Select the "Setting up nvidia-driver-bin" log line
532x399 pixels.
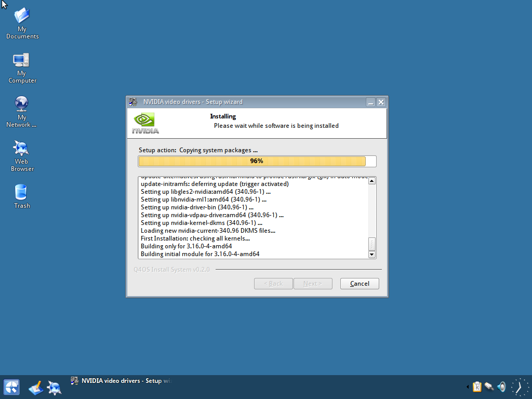tap(197, 207)
